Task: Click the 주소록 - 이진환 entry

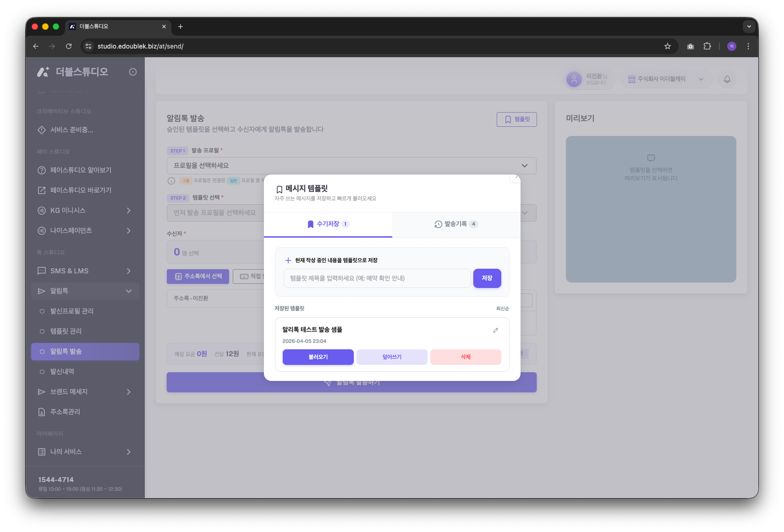Action: tap(191, 299)
